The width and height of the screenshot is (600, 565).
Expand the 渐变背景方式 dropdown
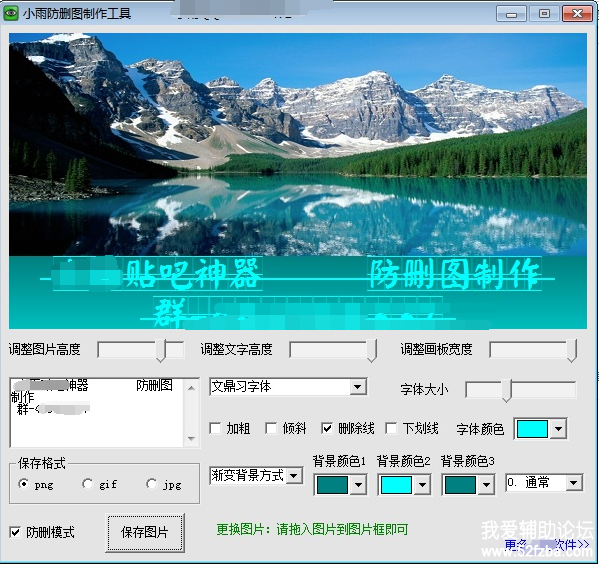click(294, 476)
